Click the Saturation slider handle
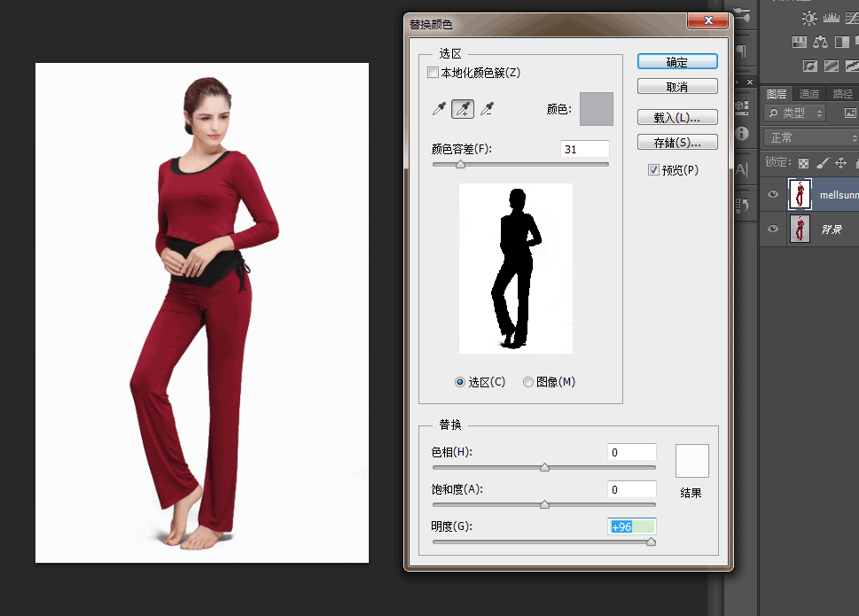 (x=544, y=505)
